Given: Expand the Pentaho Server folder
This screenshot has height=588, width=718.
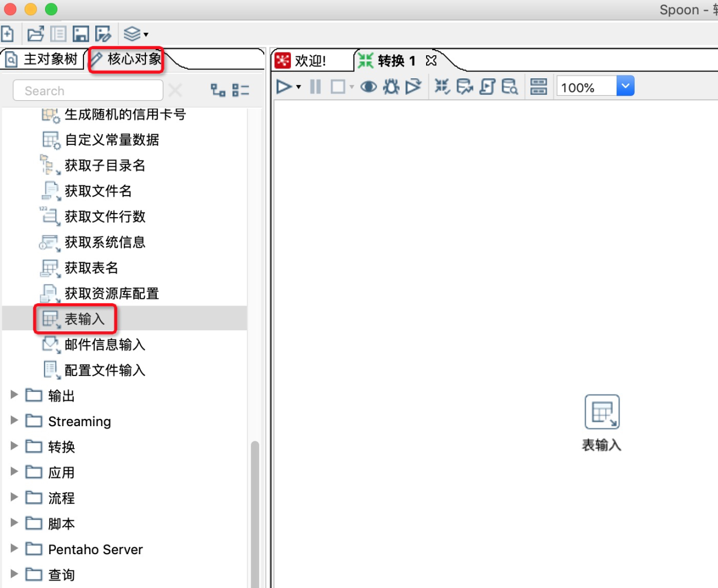Looking at the screenshot, I should (x=15, y=548).
